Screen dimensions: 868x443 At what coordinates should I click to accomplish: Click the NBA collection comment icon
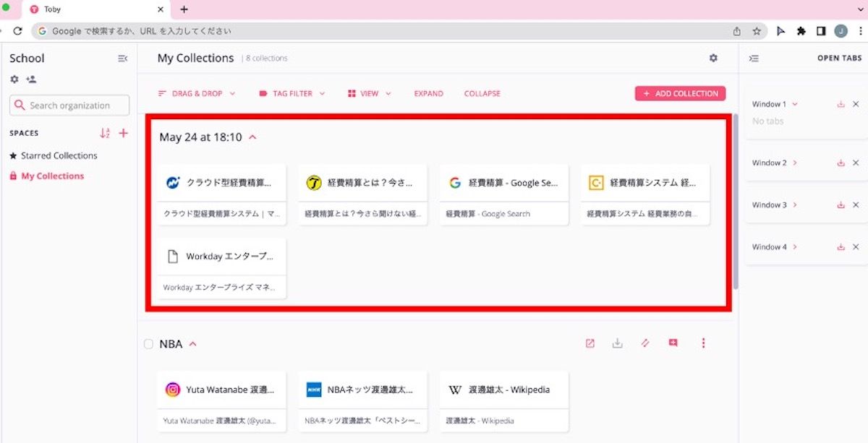(x=673, y=344)
